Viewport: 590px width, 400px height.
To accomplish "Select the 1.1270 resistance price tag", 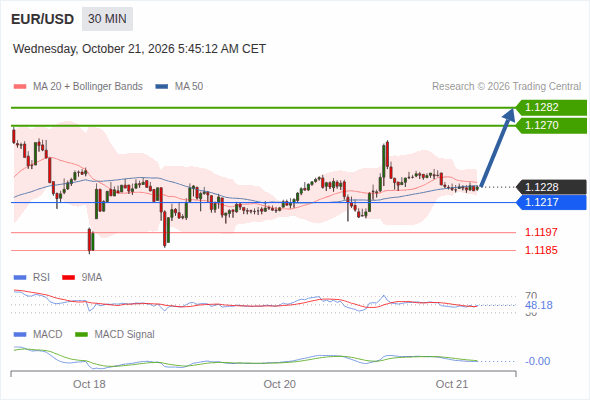I will point(551,126).
